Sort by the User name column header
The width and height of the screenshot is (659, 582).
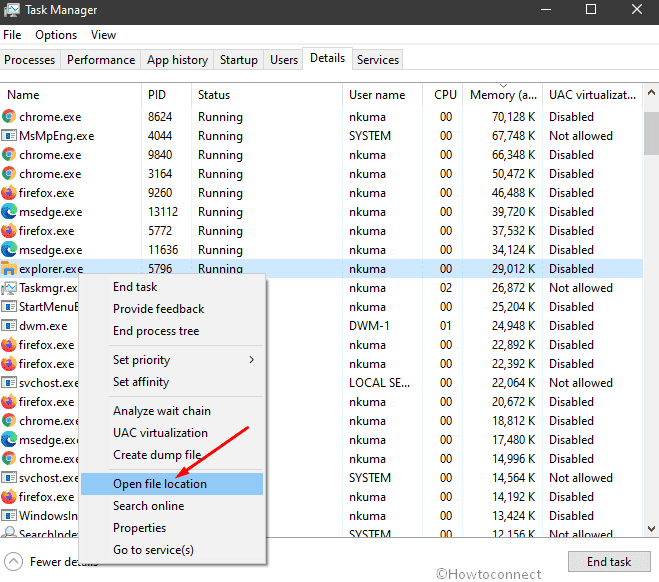click(382, 95)
